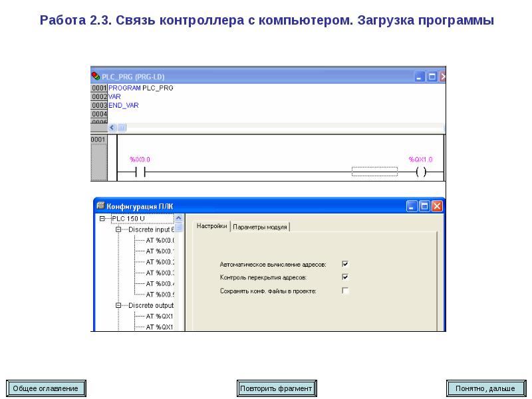Screen dimensions: 532x399
Task: Close the Конфигурация ПЛК window
Action: coord(437,206)
